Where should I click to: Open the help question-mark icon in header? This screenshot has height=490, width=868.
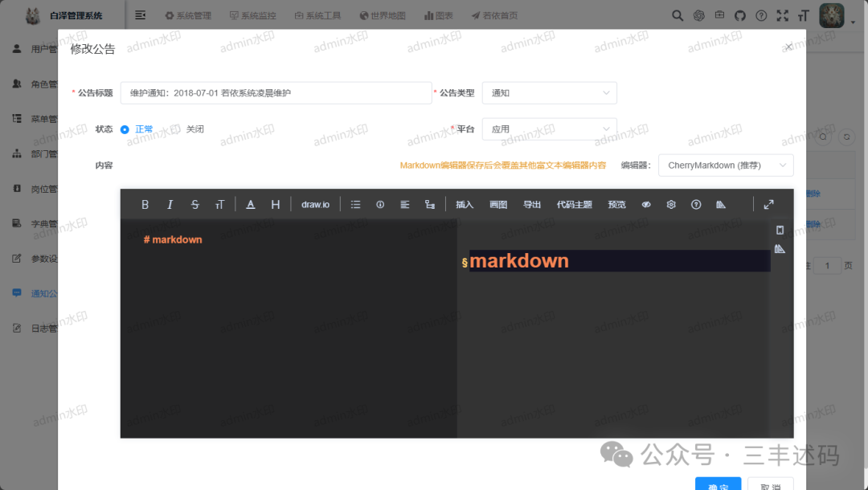pos(761,15)
